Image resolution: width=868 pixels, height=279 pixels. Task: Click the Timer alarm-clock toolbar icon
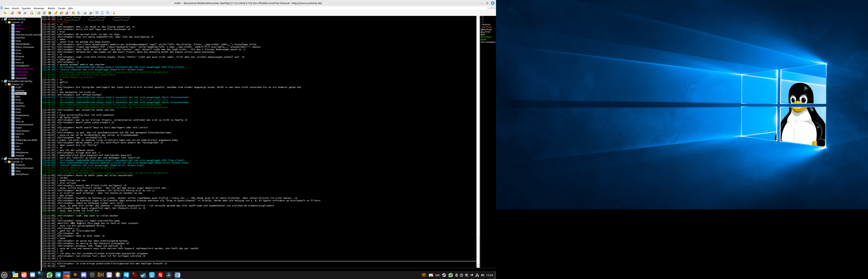click(x=44, y=13)
